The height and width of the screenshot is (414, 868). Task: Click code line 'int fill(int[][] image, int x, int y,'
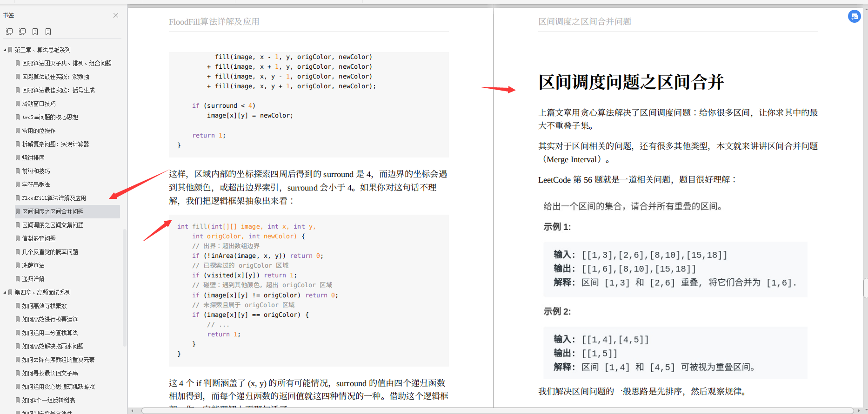point(247,227)
